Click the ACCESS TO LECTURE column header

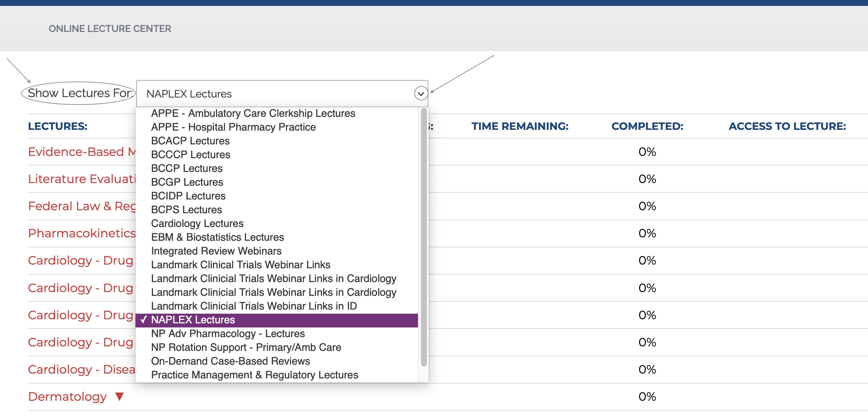click(x=787, y=126)
